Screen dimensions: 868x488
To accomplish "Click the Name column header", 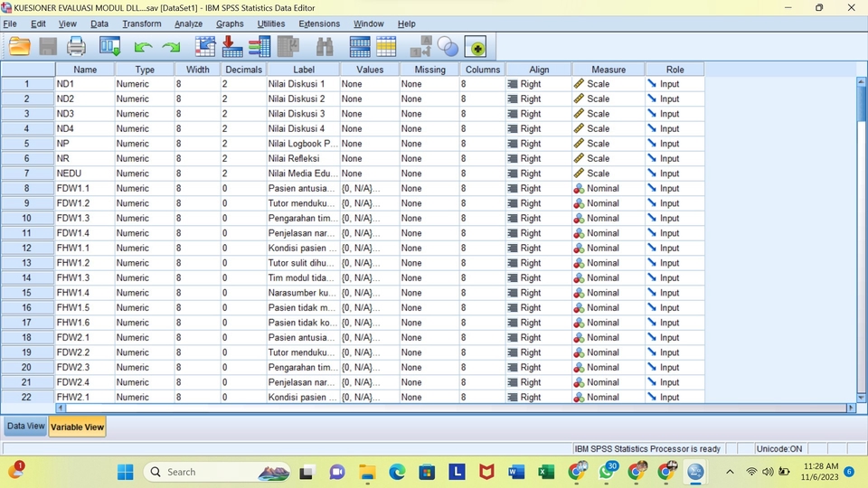I will click(x=85, y=70).
